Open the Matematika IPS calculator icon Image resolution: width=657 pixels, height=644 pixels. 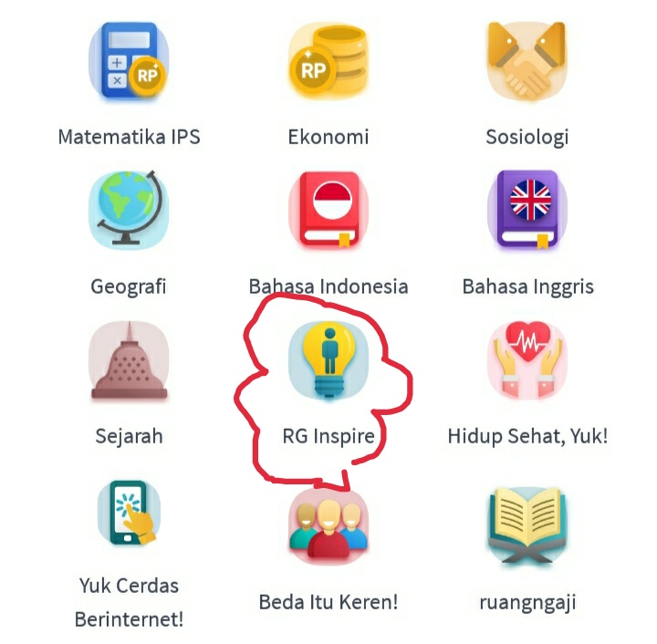[129, 60]
